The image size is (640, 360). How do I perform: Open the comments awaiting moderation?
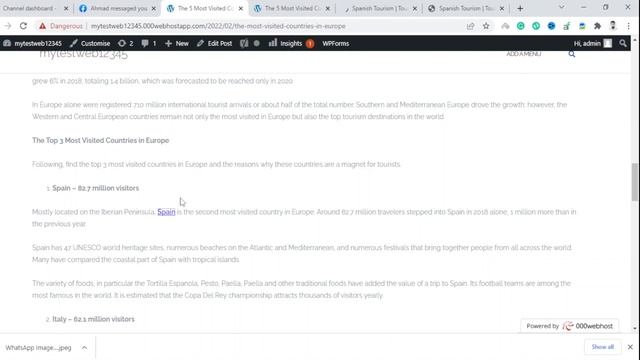click(x=149, y=43)
